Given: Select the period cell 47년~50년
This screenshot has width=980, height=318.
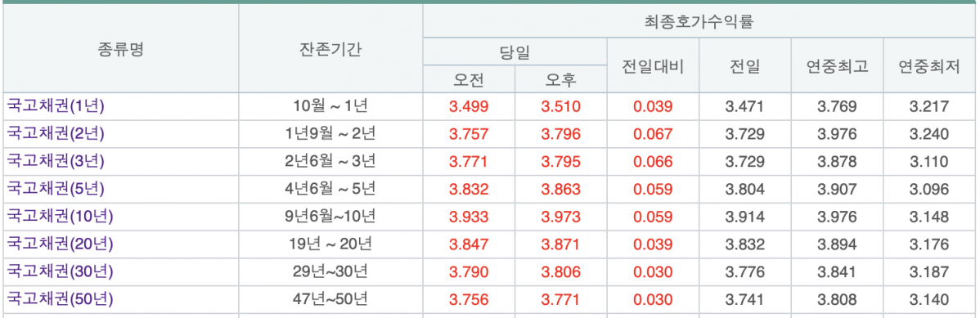Looking at the screenshot, I should point(330,299).
